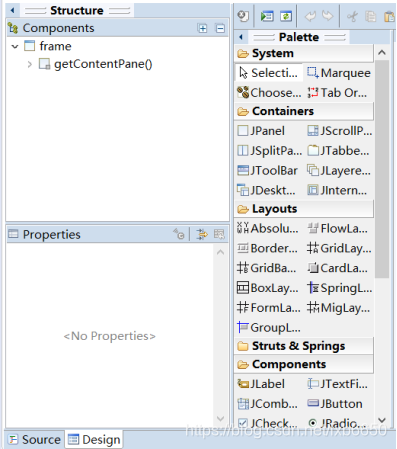Screen dimensions: 397x449
Task: Select the Marquee tool
Action: click(338, 73)
